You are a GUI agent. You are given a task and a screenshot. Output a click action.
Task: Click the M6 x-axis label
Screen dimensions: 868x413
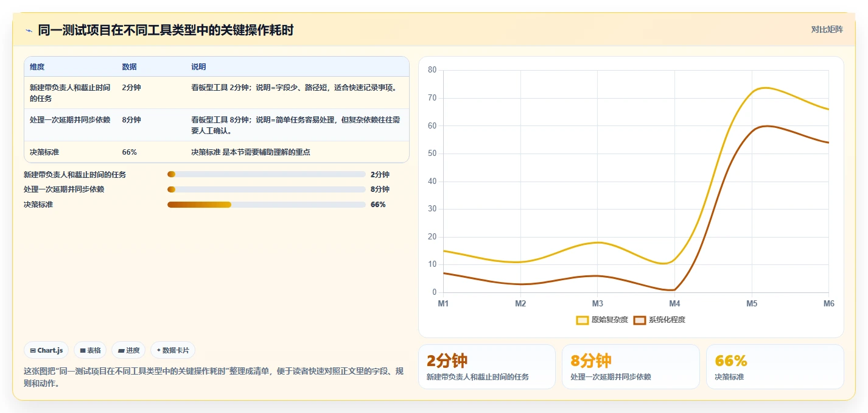click(x=829, y=303)
